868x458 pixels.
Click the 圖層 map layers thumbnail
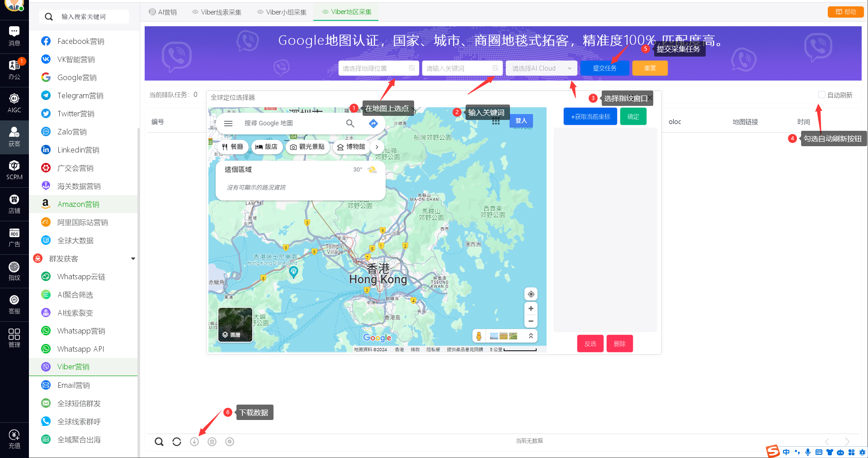click(235, 324)
